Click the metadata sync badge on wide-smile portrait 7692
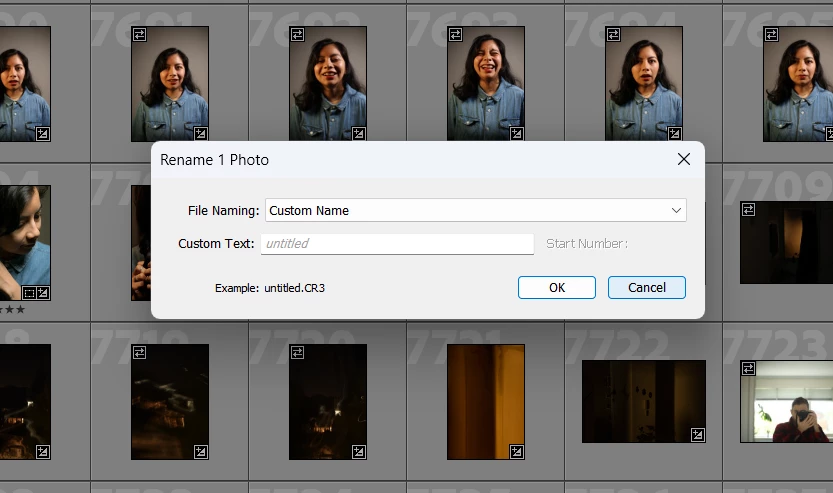 click(x=298, y=35)
